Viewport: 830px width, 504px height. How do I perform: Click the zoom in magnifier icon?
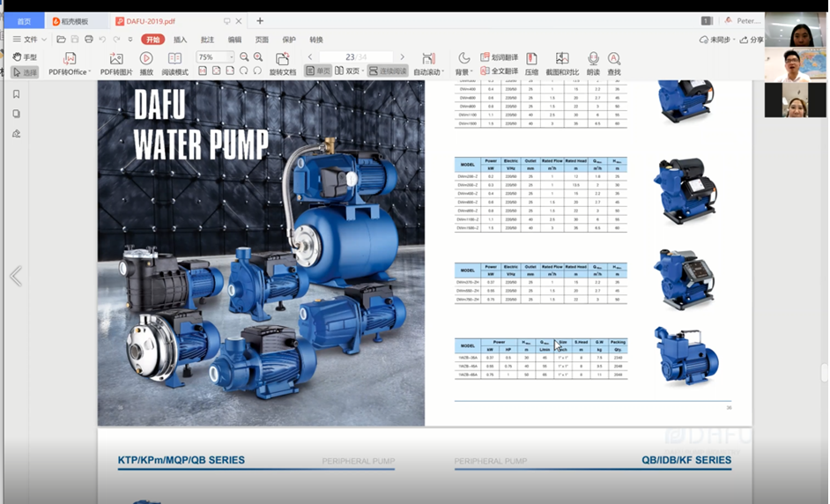pyautogui.click(x=258, y=56)
